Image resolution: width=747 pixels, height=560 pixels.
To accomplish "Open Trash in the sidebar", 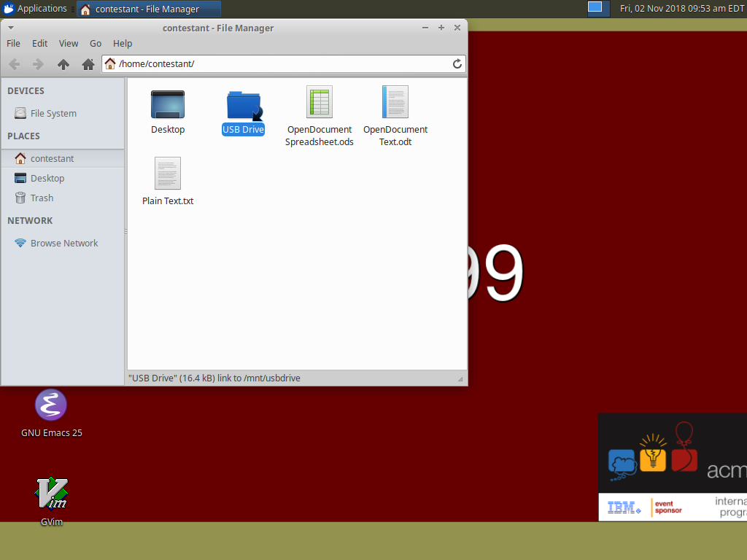I will [x=63, y=198].
